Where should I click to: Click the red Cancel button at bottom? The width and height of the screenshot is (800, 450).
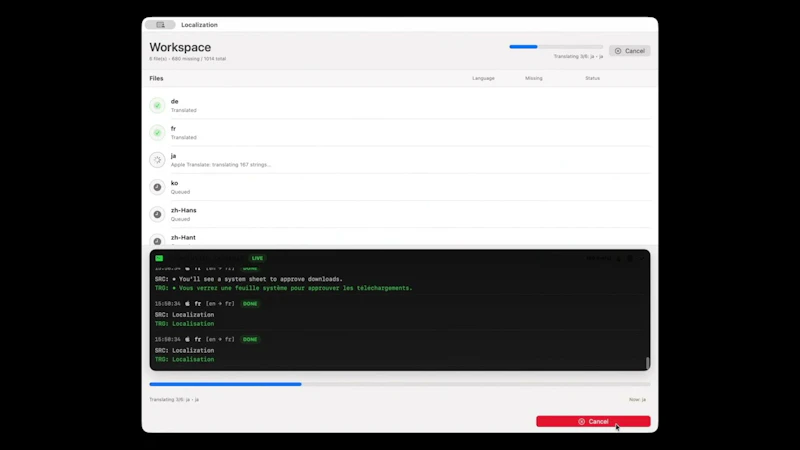(x=593, y=421)
